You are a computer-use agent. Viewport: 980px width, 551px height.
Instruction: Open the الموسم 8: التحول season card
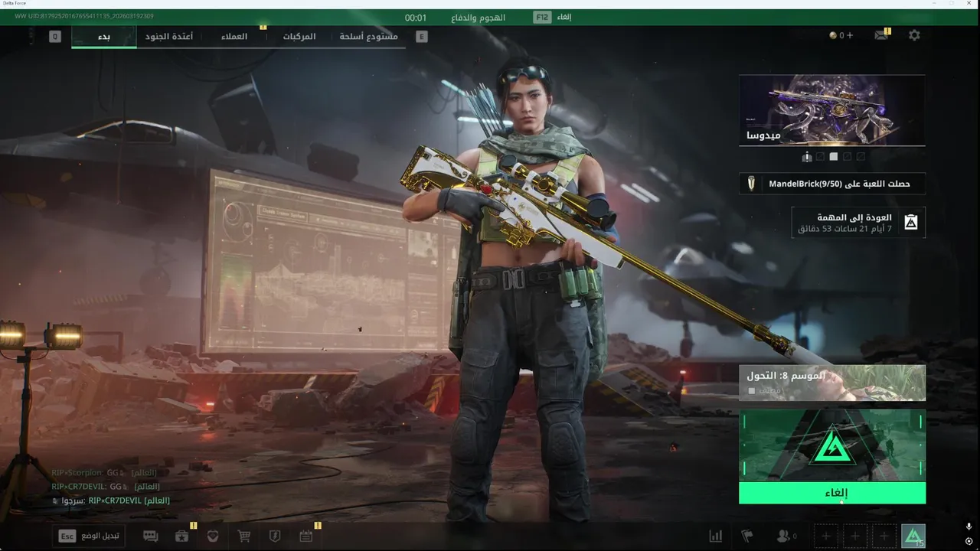coord(832,383)
